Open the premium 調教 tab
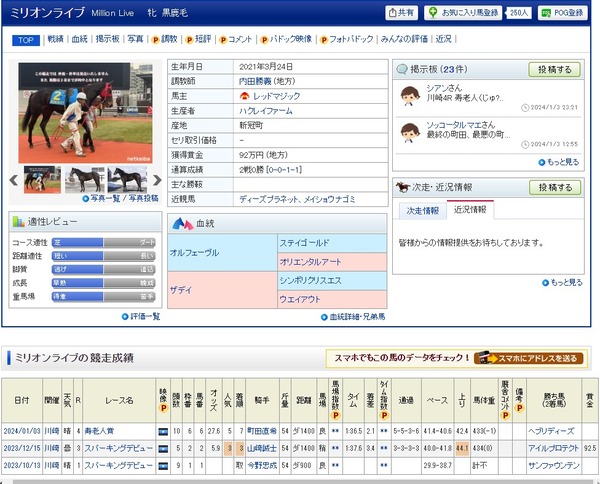This screenshot has width=600, height=484. 165,39
